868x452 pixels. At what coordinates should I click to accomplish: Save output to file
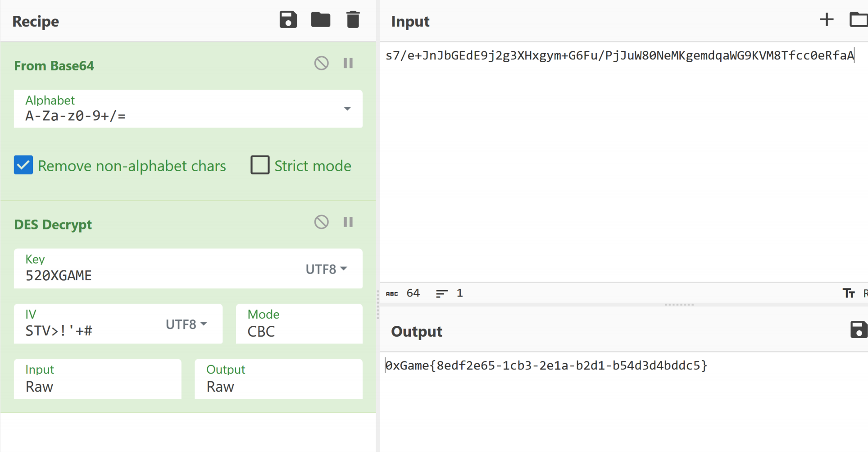click(x=858, y=330)
